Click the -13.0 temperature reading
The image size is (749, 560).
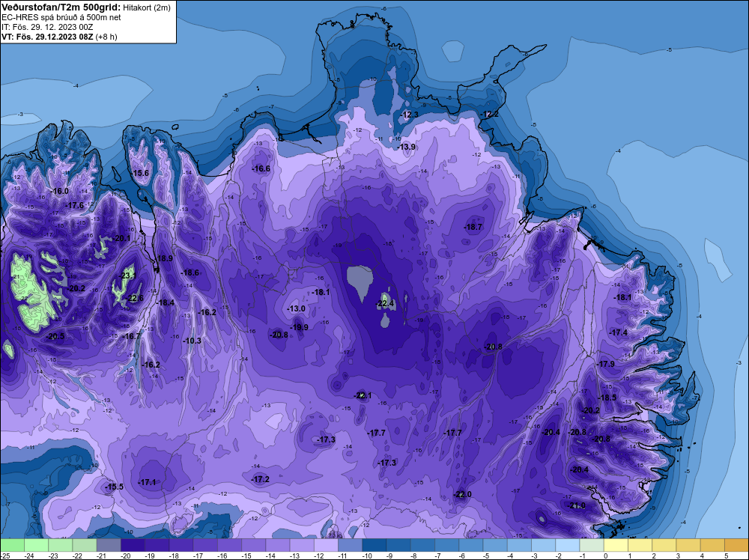point(296,309)
